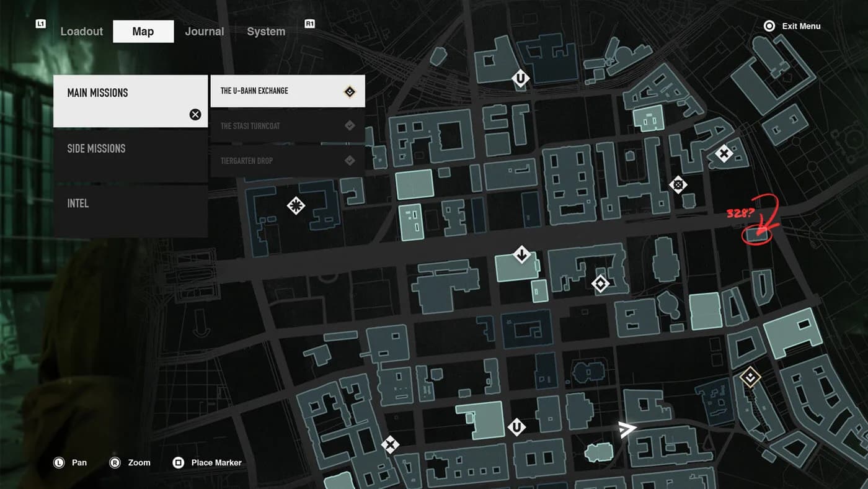Click Exit Menu
The width and height of the screenshot is (868, 489).
[801, 26]
